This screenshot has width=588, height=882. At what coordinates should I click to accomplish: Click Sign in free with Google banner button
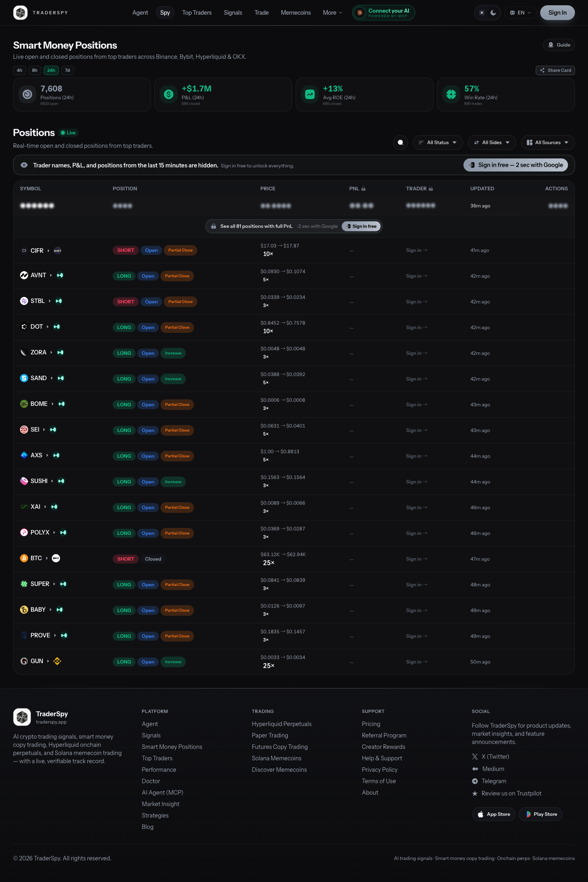pos(516,165)
